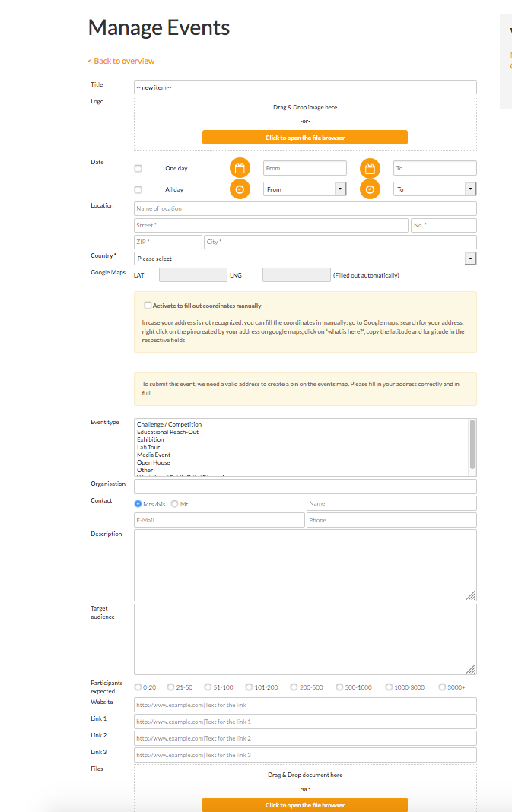
Task: Enable Activate to fill out coordinates manually
Action: click(x=148, y=306)
